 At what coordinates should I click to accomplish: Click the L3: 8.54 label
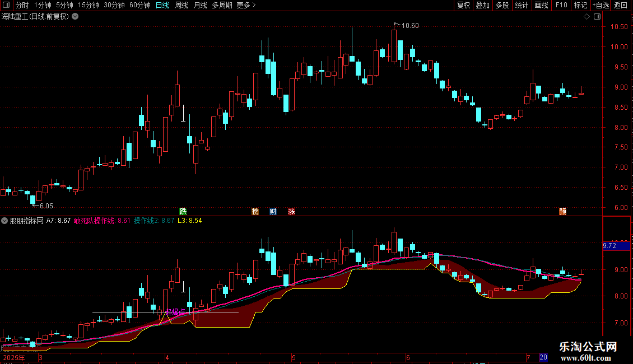point(190,221)
